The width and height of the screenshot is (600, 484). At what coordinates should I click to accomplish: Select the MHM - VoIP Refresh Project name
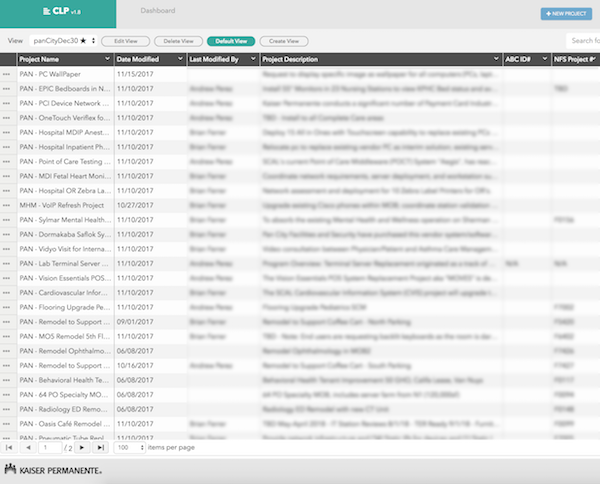click(x=62, y=205)
